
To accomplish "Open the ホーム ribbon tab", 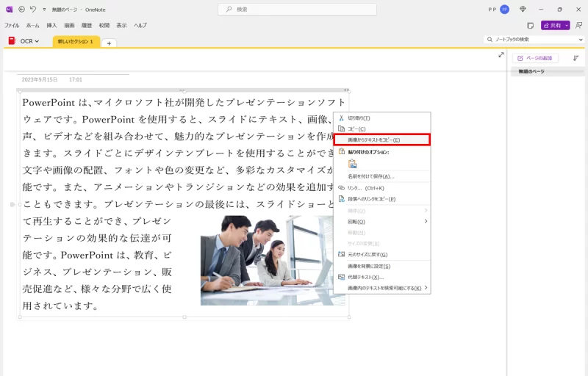I will point(32,26).
